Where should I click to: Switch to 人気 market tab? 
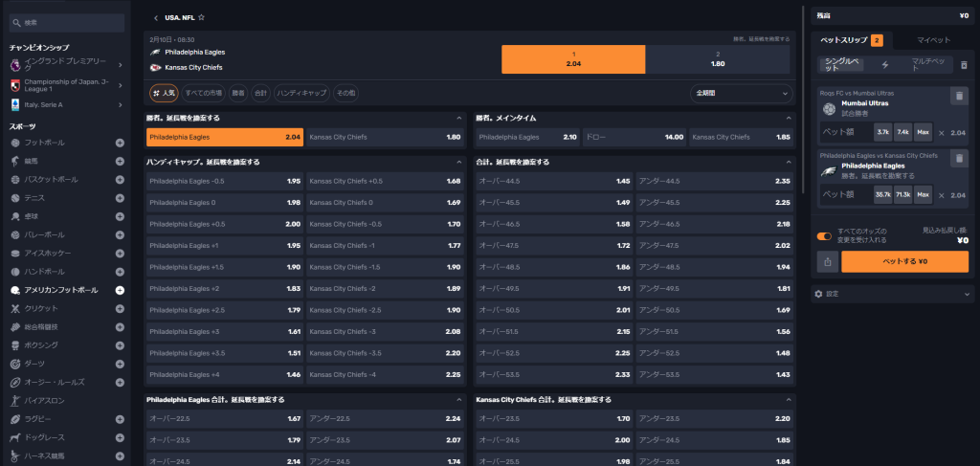click(x=165, y=93)
